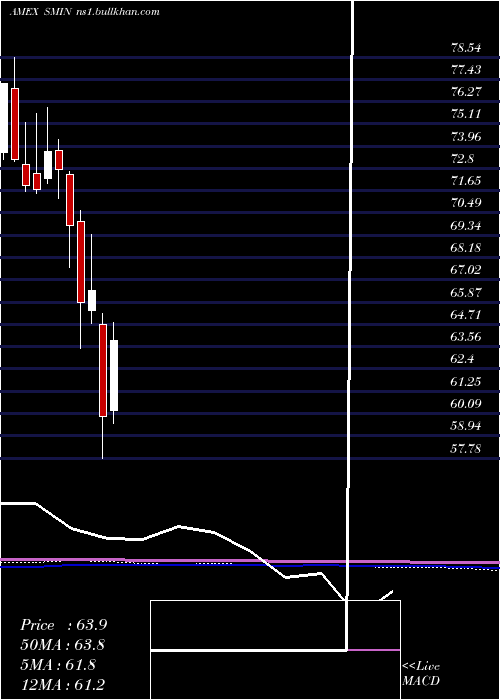Viewport: 500px width, 700px height.
Task: Click the small white candle near 65.87
Action: (92, 300)
